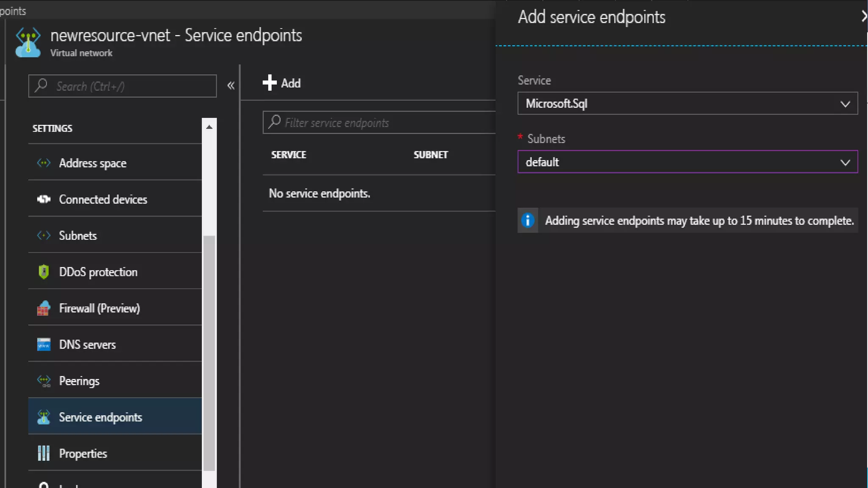Image resolution: width=868 pixels, height=488 pixels.
Task: Click the SERVICE column header
Action: (x=288, y=155)
